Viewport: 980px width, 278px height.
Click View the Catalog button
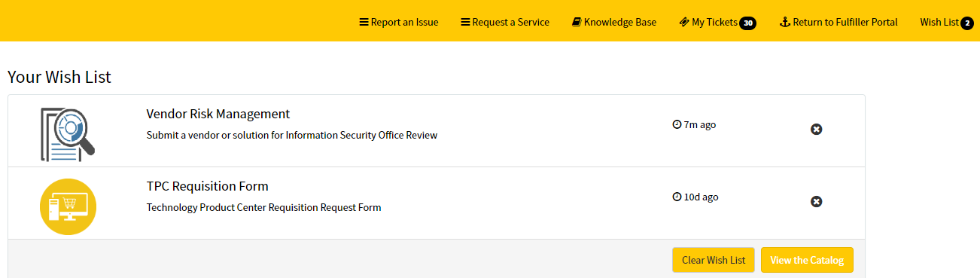807,260
